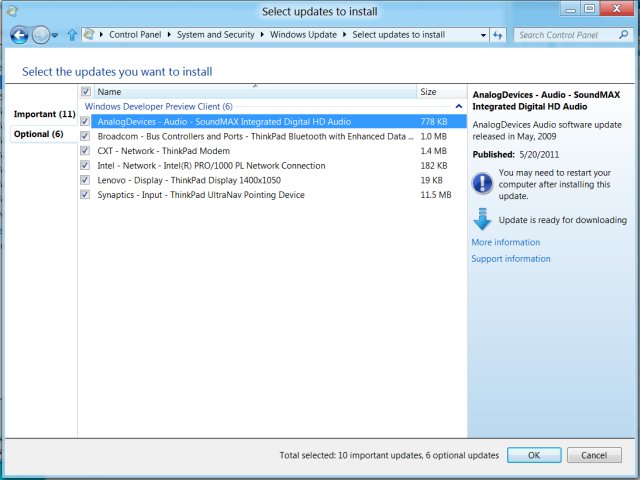Select Synaptics ThinkPad UltraNav Pointing Device row
This screenshot has width=640, height=480.
279,195
